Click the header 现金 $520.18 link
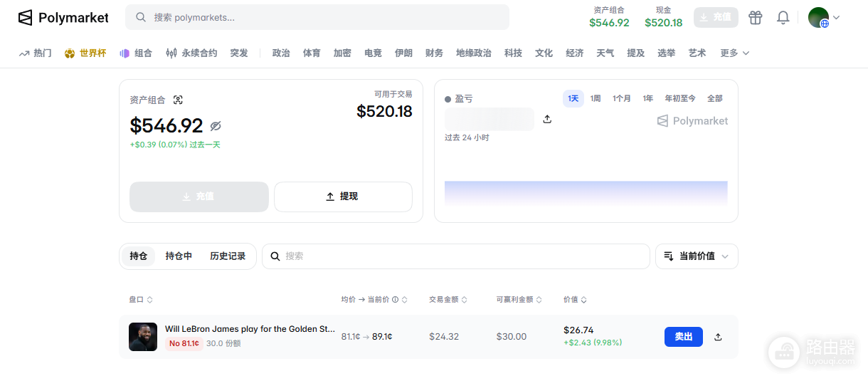868x381 pixels. click(664, 17)
